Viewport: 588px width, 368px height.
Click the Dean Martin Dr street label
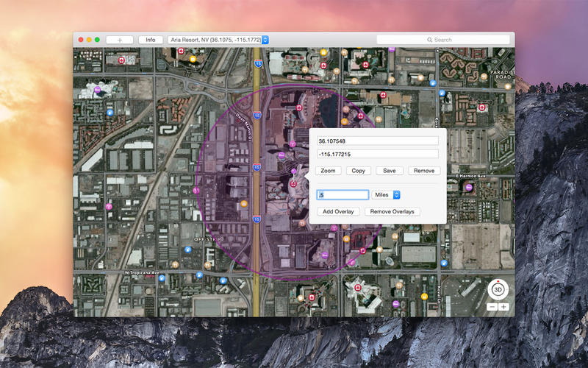(244, 127)
